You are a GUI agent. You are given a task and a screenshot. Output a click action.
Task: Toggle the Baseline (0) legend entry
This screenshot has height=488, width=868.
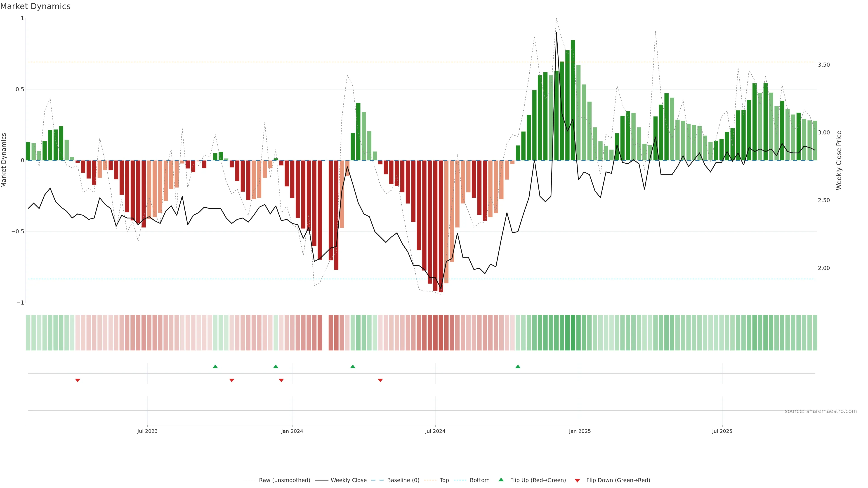tap(403, 480)
